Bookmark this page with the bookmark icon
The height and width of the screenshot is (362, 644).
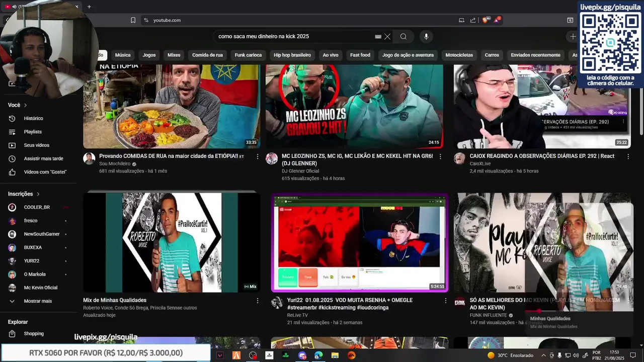coord(133,20)
